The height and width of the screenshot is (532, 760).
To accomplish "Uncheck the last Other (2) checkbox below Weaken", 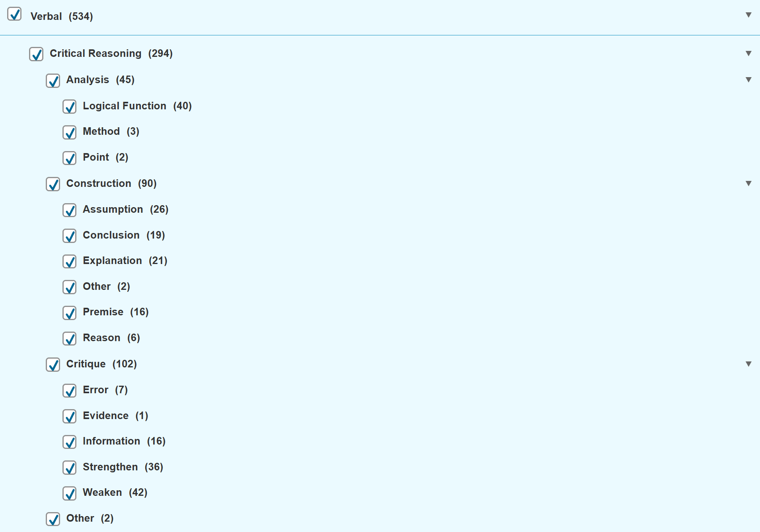I will click(x=53, y=519).
